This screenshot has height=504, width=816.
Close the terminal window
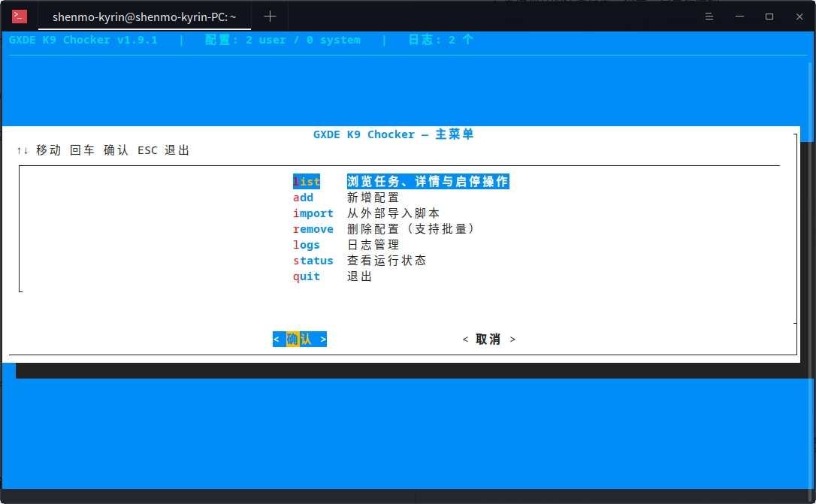point(799,17)
